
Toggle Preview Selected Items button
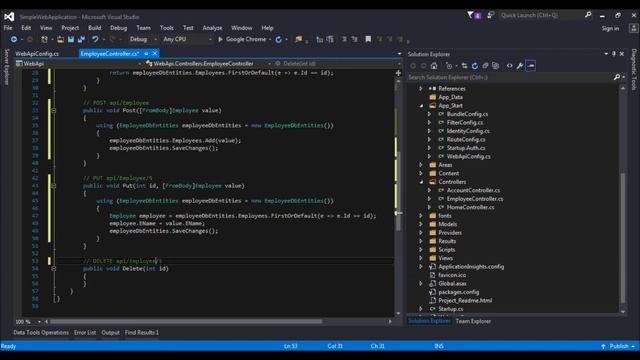coord(531,66)
